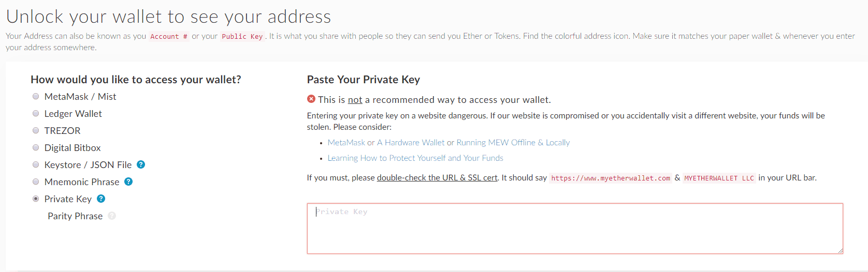Open the MetaMask link

pos(346,143)
